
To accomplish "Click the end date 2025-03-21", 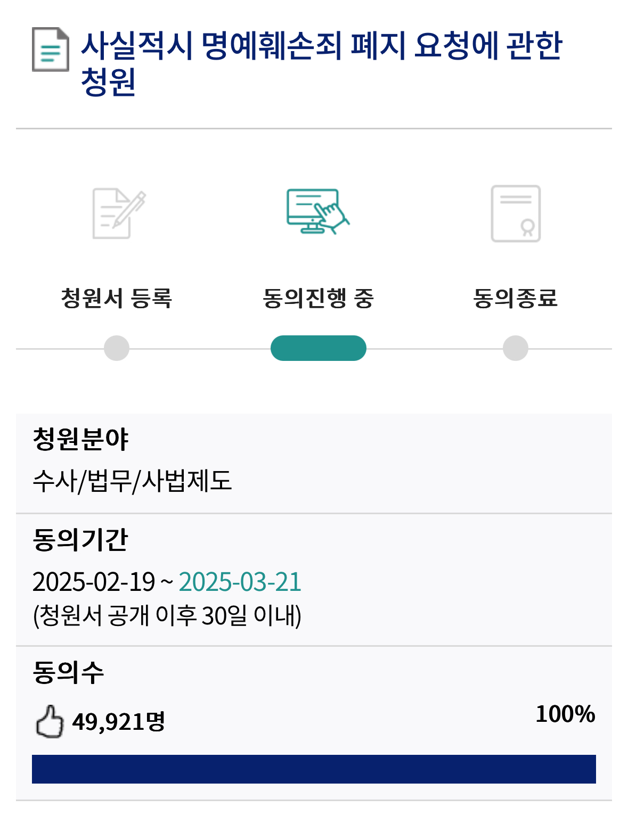I will [x=240, y=581].
